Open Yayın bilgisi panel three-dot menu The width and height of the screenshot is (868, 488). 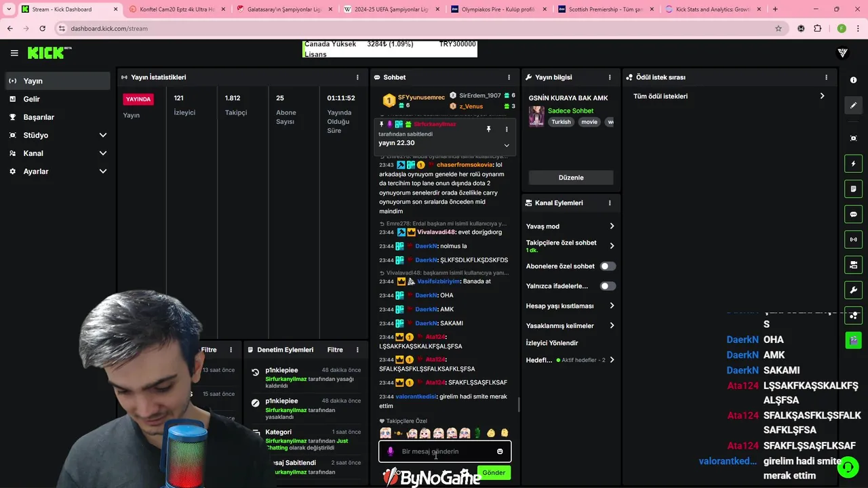610,77
